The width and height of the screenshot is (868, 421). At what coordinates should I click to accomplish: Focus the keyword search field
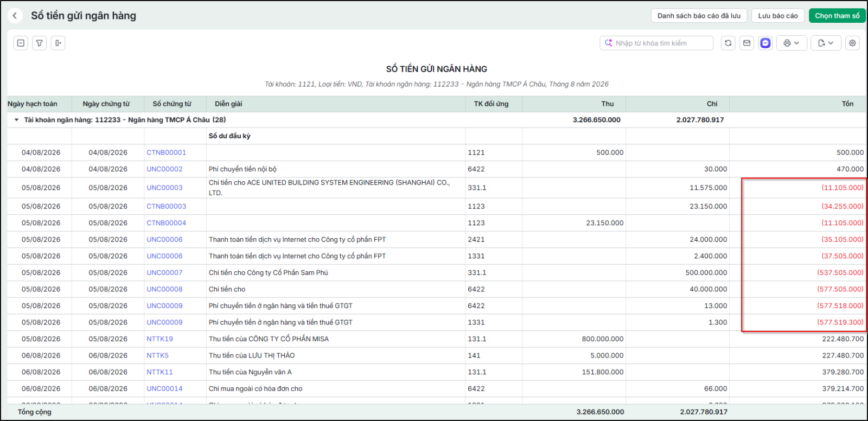[x=656, y=43]
